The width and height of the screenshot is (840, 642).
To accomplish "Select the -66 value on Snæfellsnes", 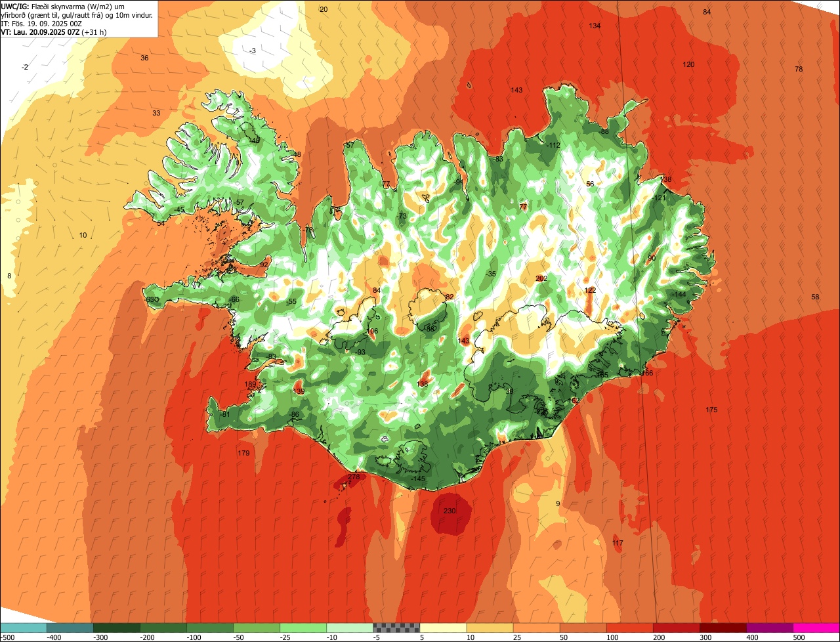I will 234,299.
